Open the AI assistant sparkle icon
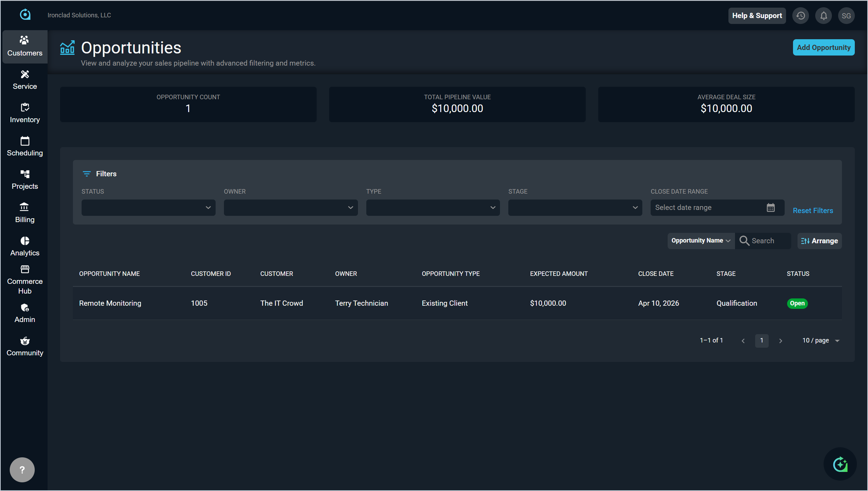Image resolution: width=868 pixels, height=491 pixels. coord(840,464)
